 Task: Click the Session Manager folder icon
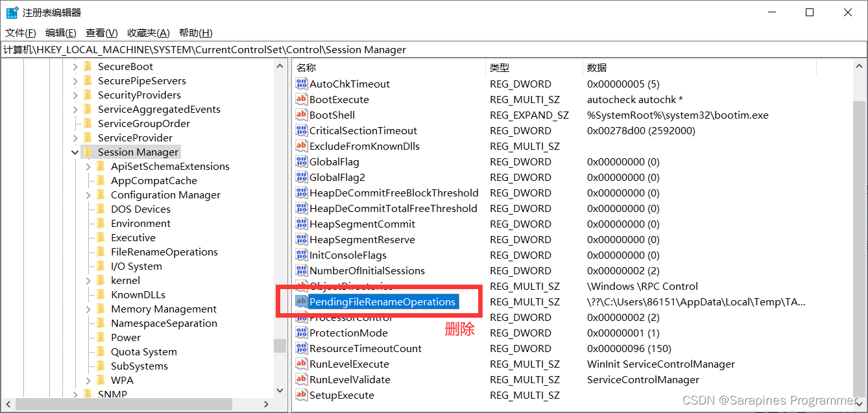(x=88, y=152)
